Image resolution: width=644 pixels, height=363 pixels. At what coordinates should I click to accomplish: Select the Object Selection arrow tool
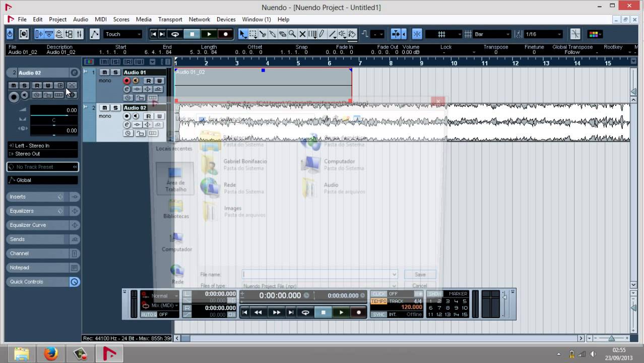tap(243, 34)
